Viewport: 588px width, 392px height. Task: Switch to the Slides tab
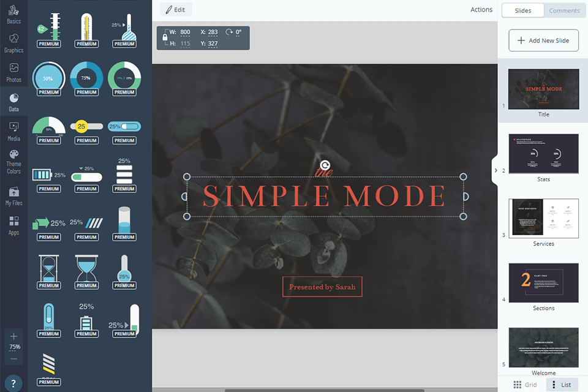tap(522, 10)
